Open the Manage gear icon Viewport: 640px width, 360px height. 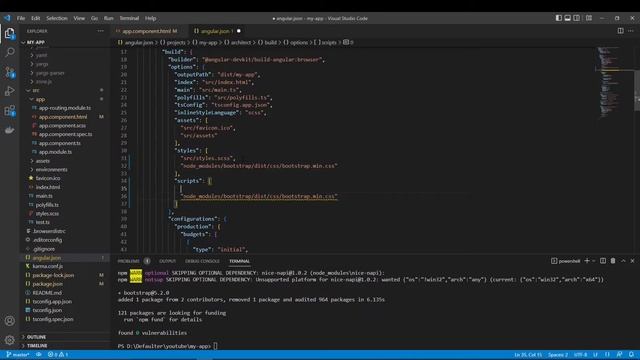tap(10, 340)
